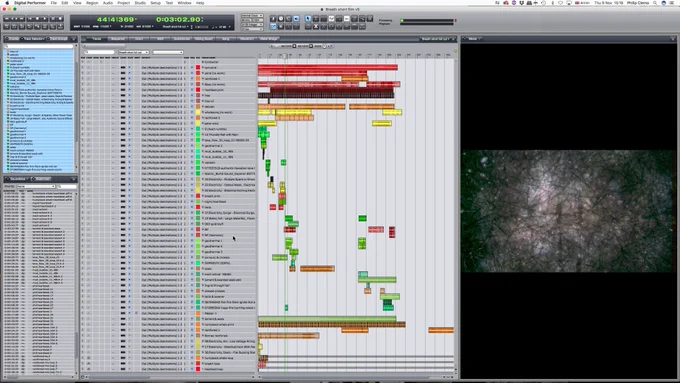
Task: Toggle play-enable for the breath print track
Action: click(129, 196)
